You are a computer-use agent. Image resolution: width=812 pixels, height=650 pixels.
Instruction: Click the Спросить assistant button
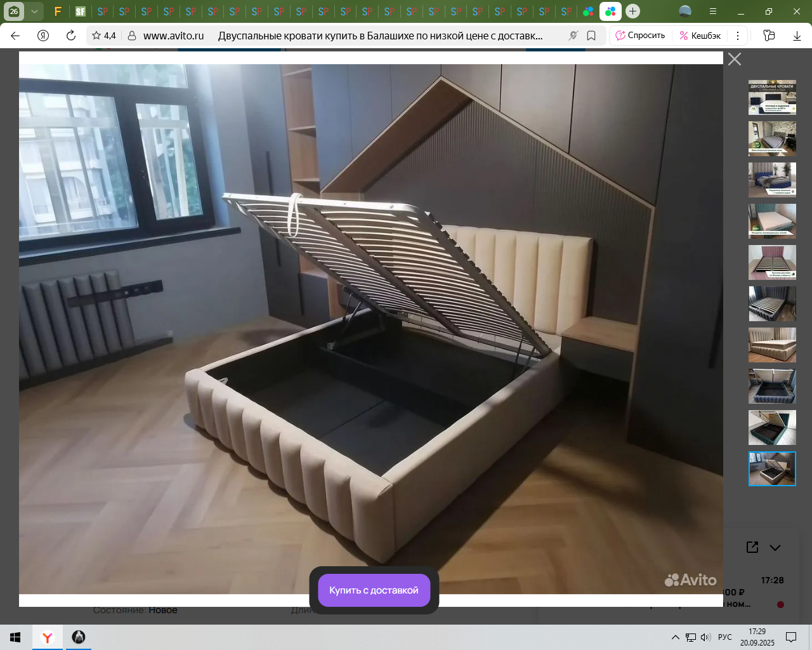(x=640, y=36)
